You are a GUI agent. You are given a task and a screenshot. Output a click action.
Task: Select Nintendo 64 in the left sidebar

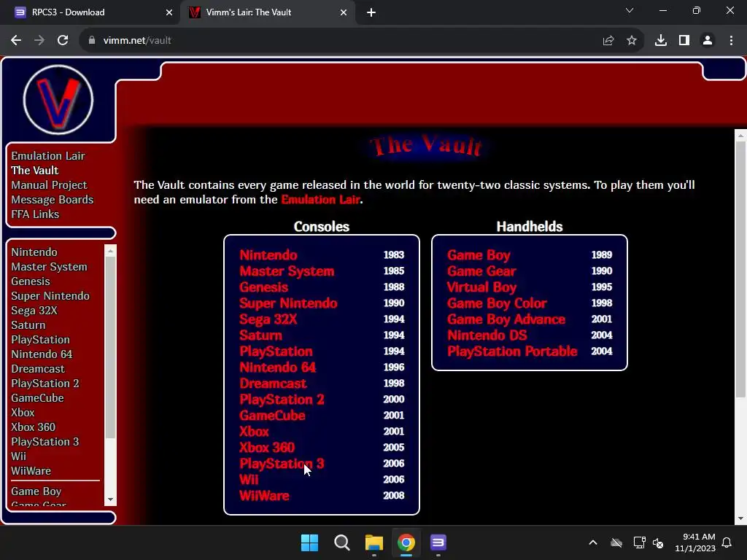(x=42, y=354)
